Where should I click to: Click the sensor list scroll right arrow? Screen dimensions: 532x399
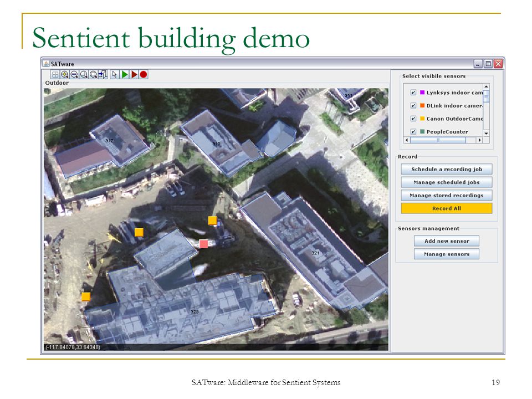(x=479, y=140)
